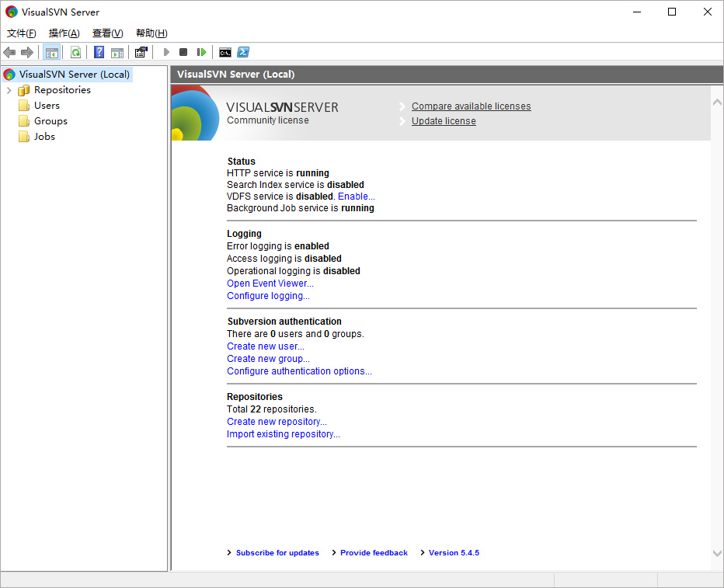Screen dimensions: 724x588
Task: Click the Properties toolbar icon
Action: pyautogui.click(x=141, y=52)
